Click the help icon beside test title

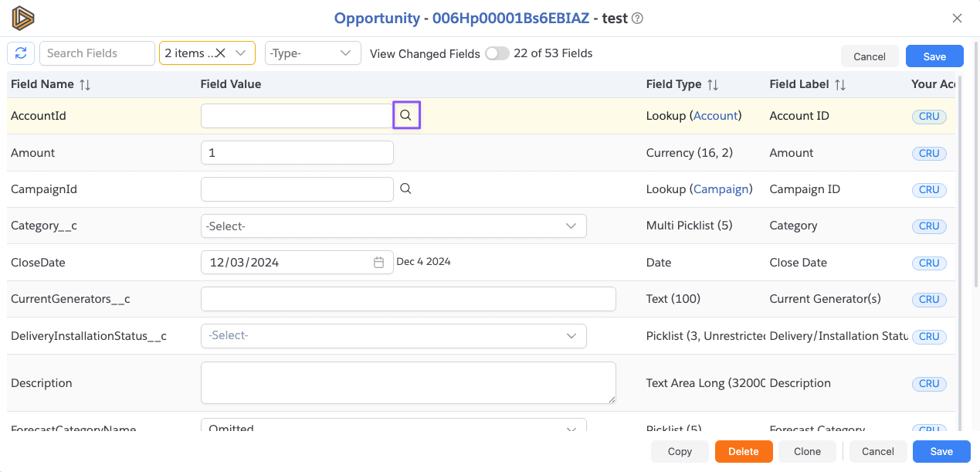tap(638, 19)
